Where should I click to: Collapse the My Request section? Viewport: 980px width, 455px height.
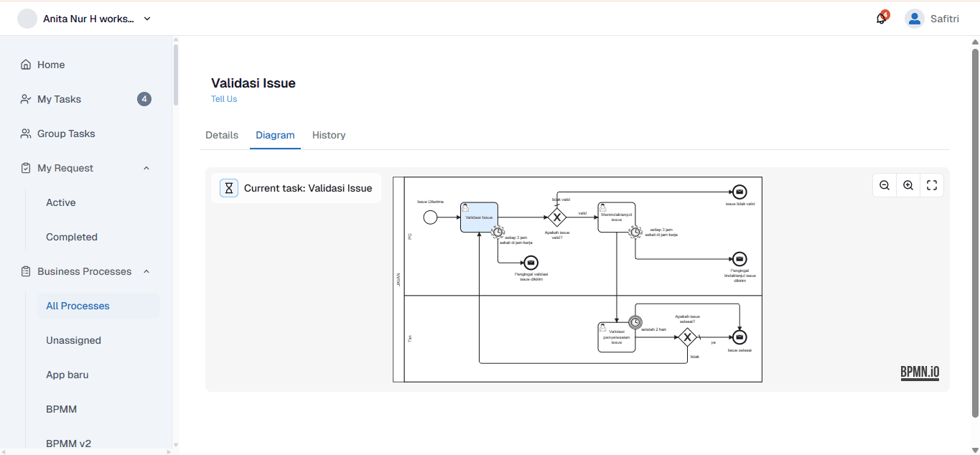point(146,168)
